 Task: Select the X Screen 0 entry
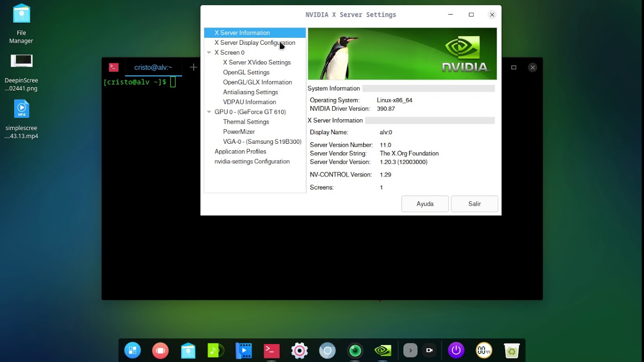pos(229,52)
